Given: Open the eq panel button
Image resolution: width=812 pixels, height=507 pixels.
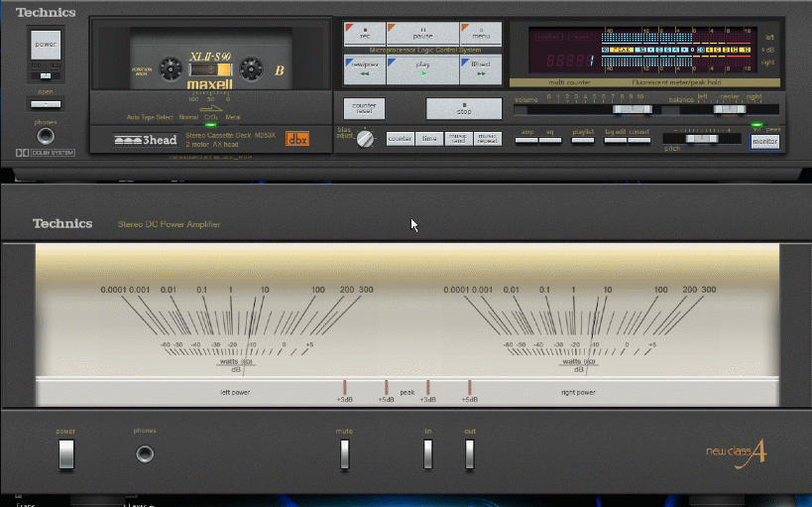Looking at the screenshot, I should click(550, 140).
